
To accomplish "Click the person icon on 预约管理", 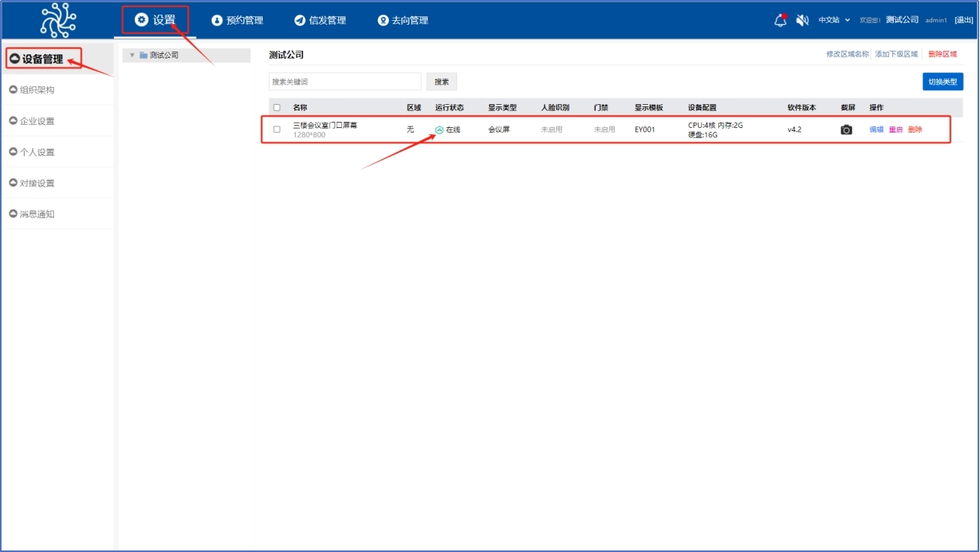I will [x=217, y=21].
